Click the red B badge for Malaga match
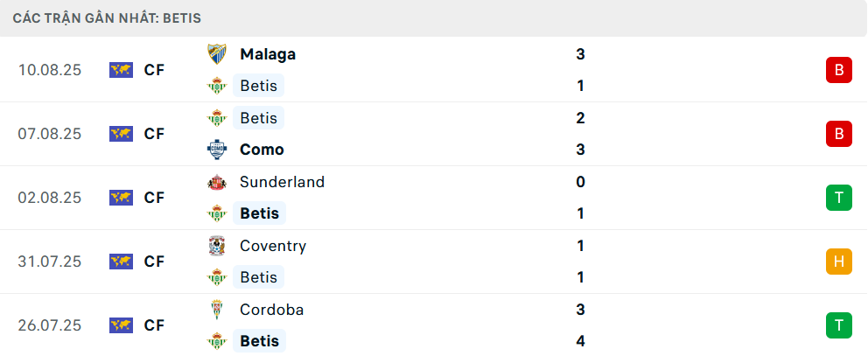The width and height of the screenshot is (868, 356). point(838,70)
